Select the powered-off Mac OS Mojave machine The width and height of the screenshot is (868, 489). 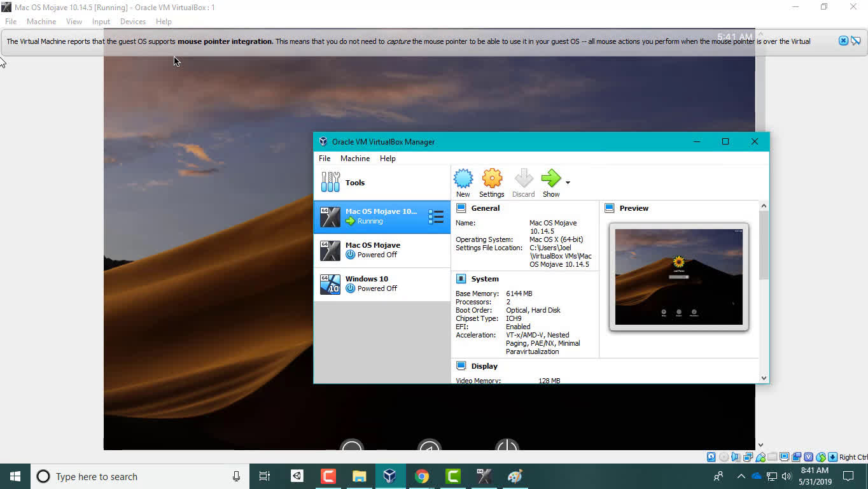pyautogui.click(x=382, y=250)
